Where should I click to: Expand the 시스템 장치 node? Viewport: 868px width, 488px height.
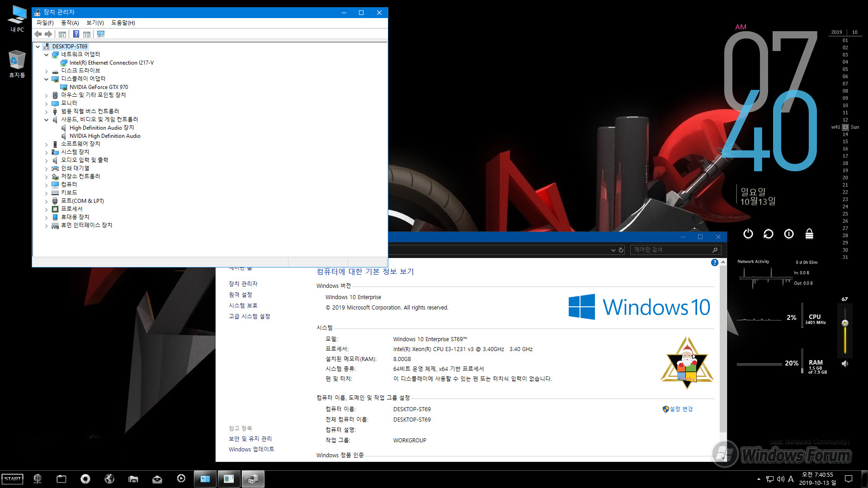[x=46, y=152]
